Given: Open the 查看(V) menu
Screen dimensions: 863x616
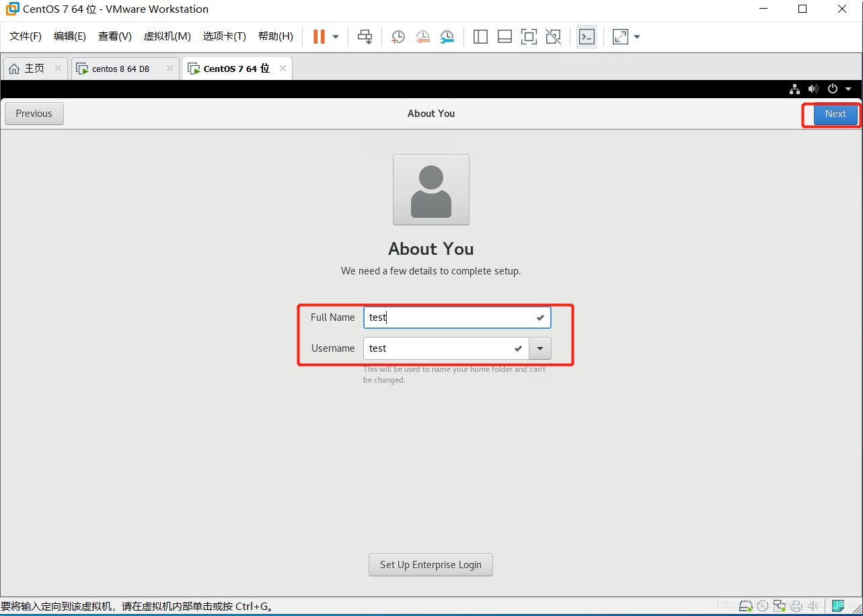Looking at the screenshot, I should [115, 36].
